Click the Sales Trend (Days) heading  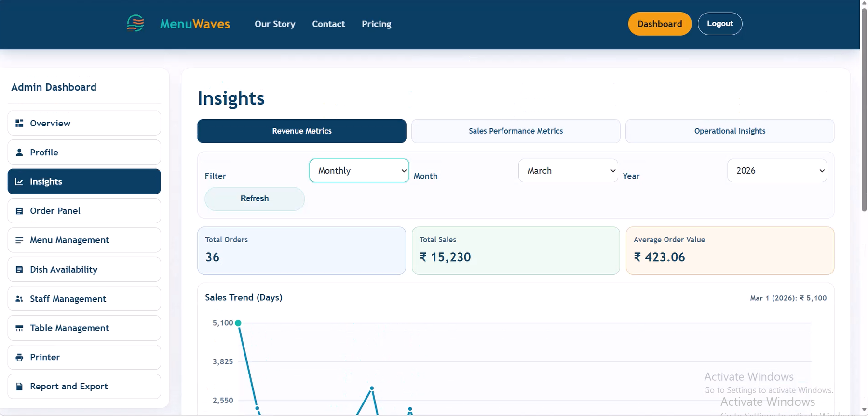coord(244,297)
